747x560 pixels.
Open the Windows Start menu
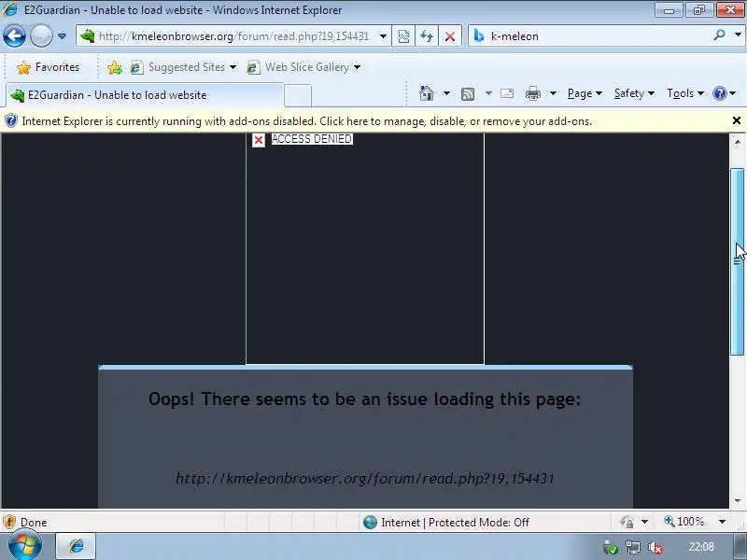point(25,546)
